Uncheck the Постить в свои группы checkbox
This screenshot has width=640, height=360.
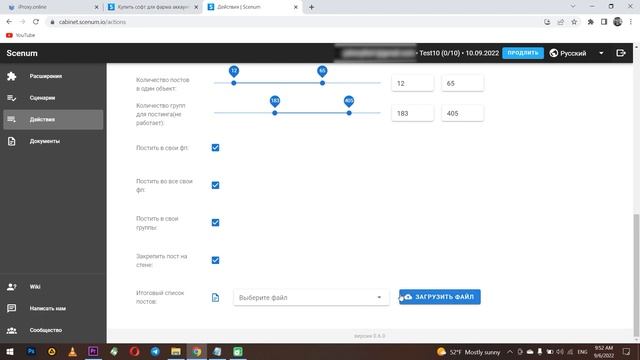216,222
